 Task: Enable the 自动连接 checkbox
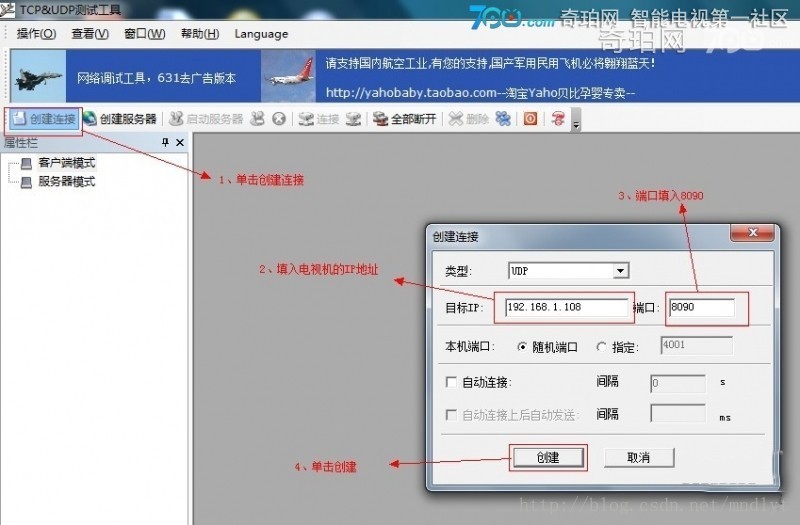tap(451, 382)
